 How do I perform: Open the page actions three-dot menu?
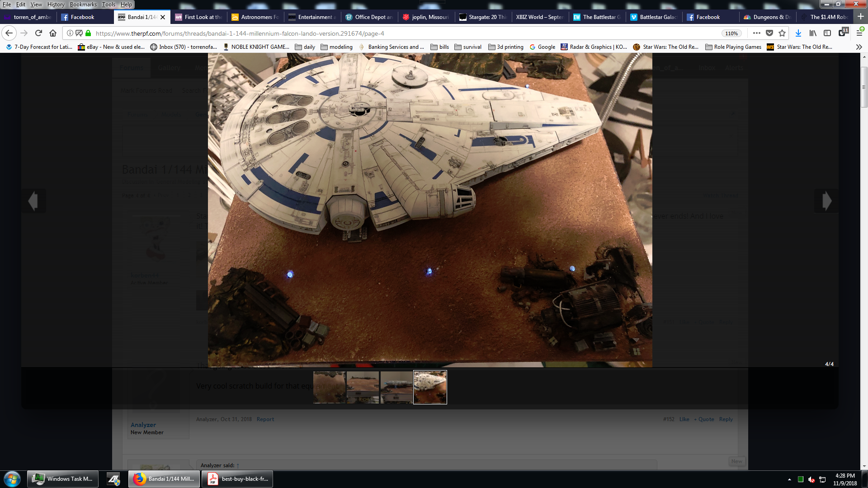[x=756, y=33]
